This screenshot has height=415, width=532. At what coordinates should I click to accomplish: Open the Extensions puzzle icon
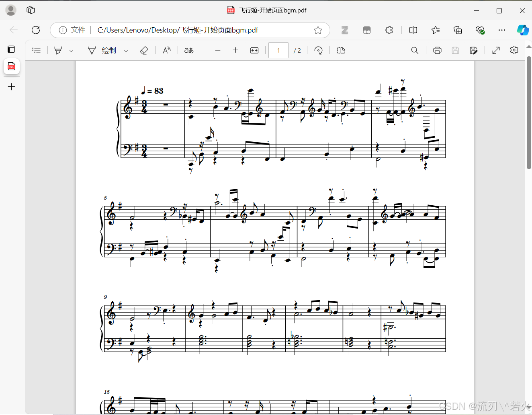click(x=389, y=30)
